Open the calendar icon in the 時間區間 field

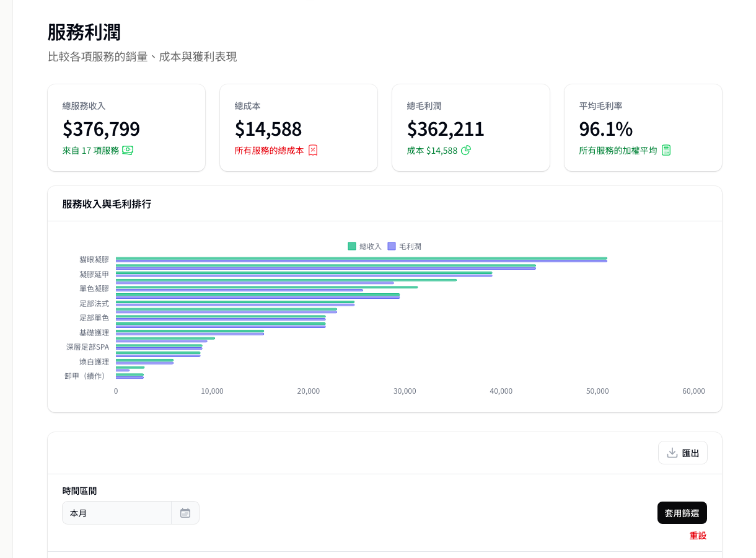point(185,513)
